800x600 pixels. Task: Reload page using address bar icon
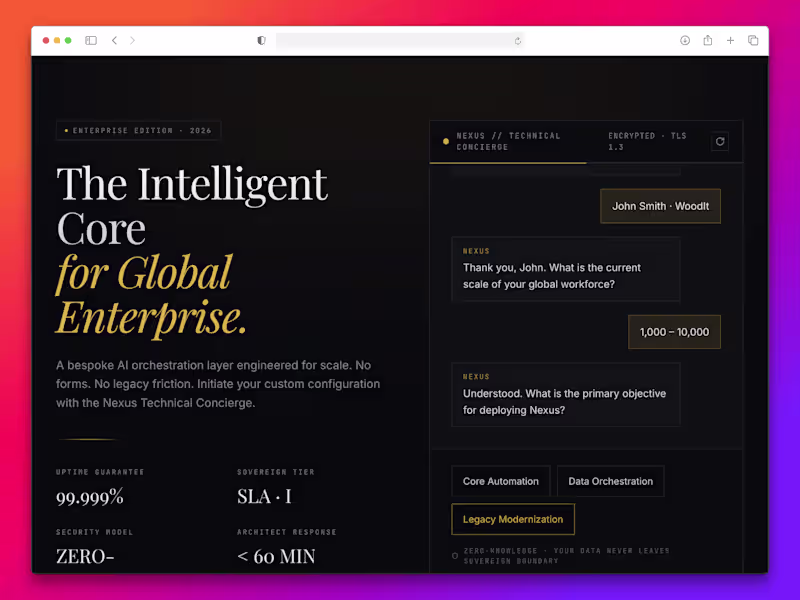(518, 41)
